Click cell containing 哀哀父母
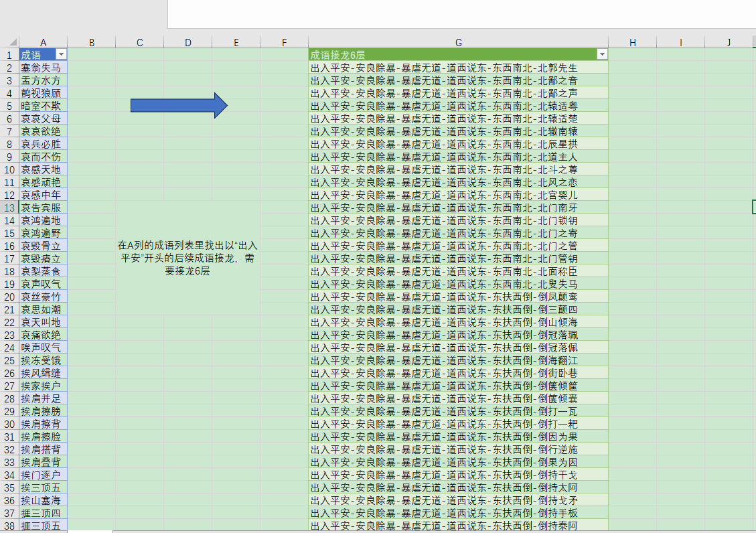This screenshot has height=533, width=756. click(x=43, y=119)
